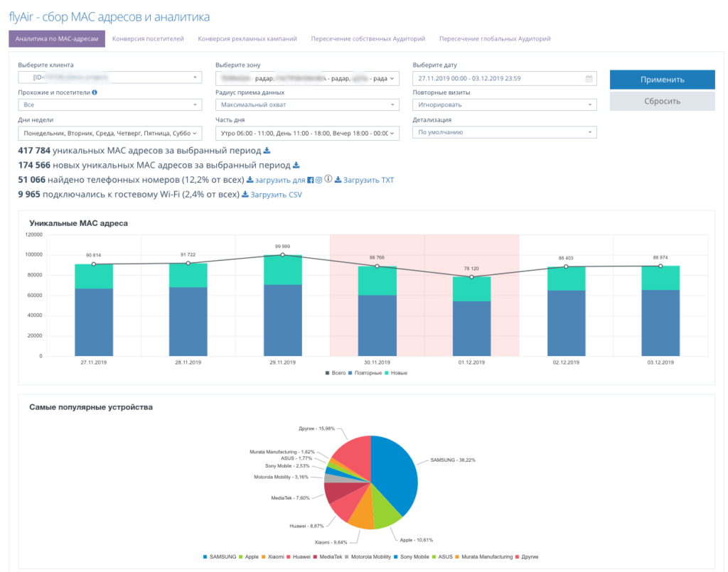The image size is (728, 572).
Task: Click the download icon before Загрузить CSV
Action: (x=245, y=194)
